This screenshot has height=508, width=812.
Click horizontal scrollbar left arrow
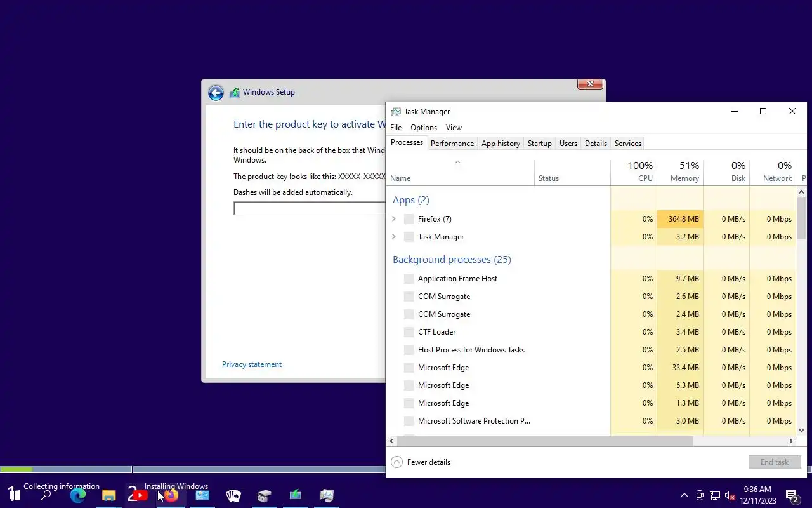click(391, 441)
